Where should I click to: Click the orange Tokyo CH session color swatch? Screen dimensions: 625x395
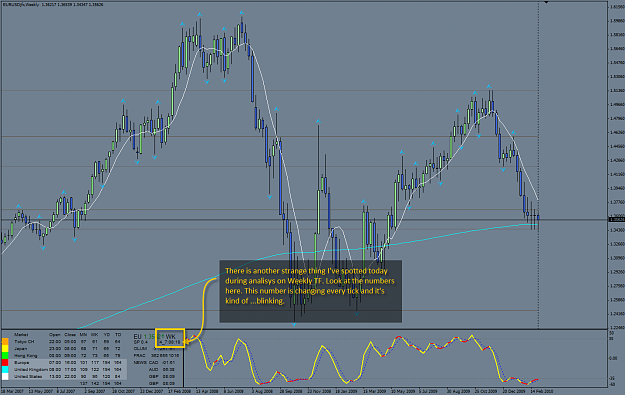5,341
